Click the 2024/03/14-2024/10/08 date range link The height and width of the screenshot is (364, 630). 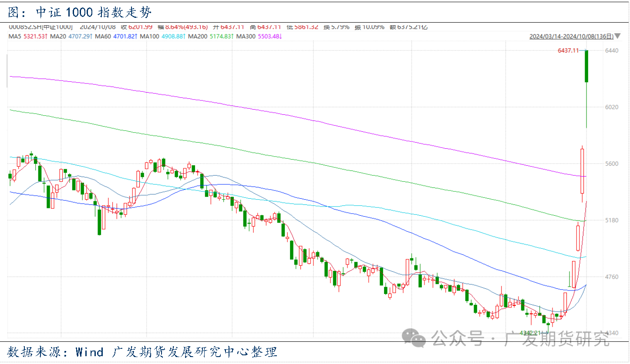point(572,37)
